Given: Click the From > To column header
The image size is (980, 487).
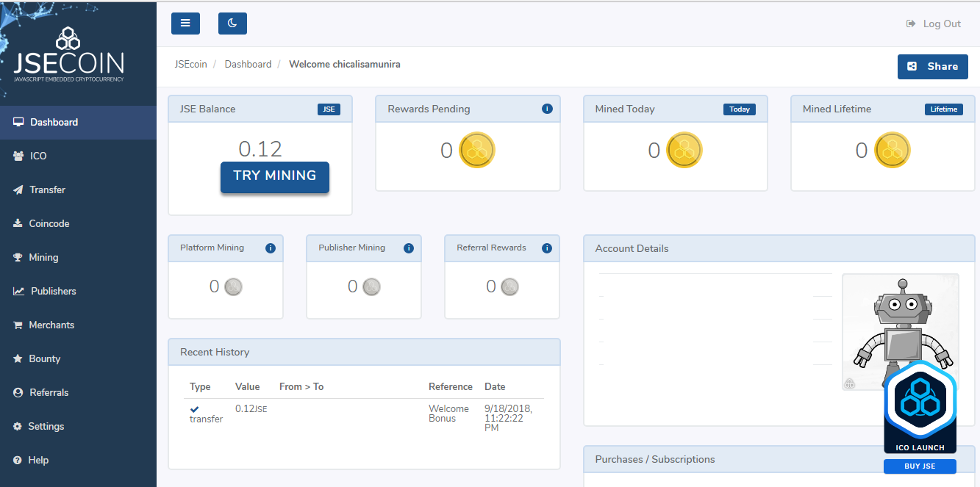Looking at the screenshot, I should tap(301, 387).
